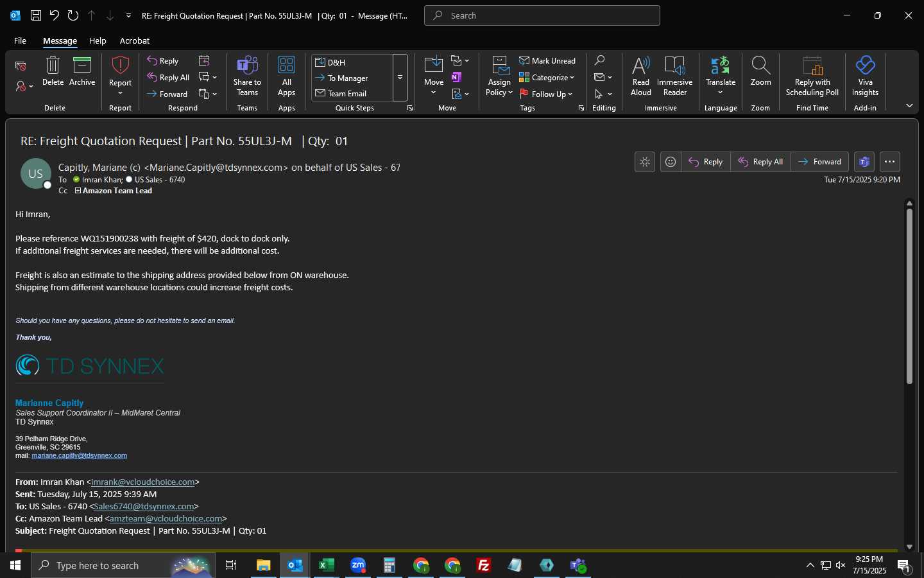924x578 pixels.
Task: Open the IM reply dropdown in Respond group
Action: (208, 77)
